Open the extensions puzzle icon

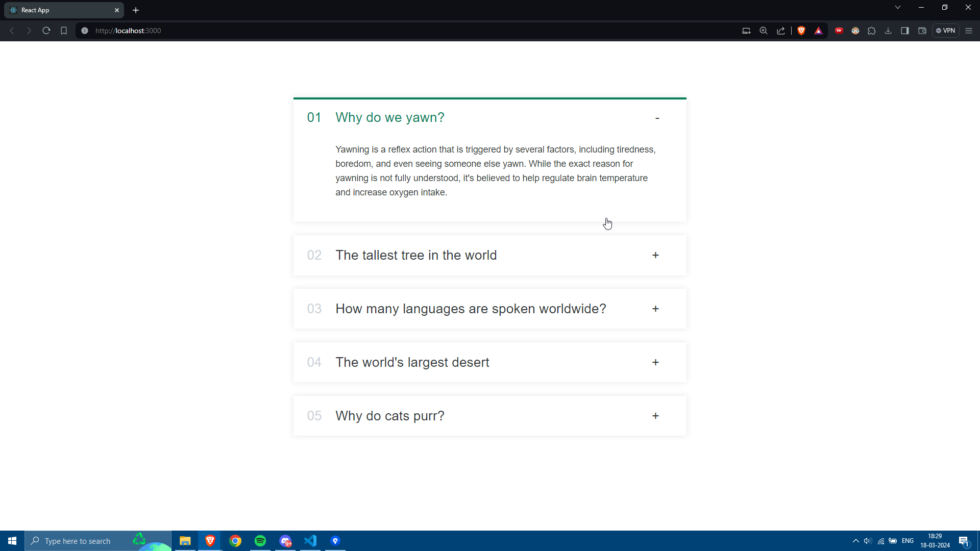click(872, 31)
